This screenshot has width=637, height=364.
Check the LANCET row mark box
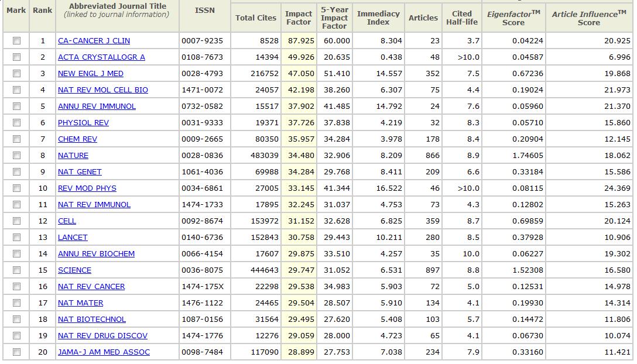click(16, 237)
